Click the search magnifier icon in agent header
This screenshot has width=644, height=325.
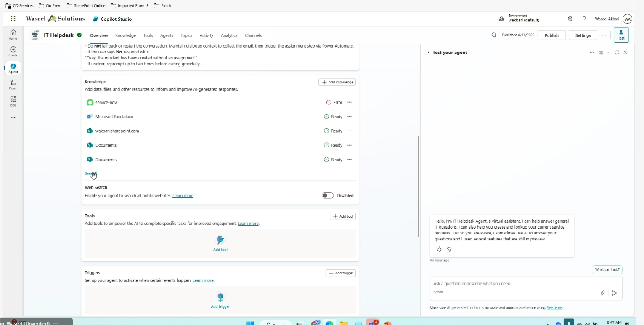(x=494, y=35)
